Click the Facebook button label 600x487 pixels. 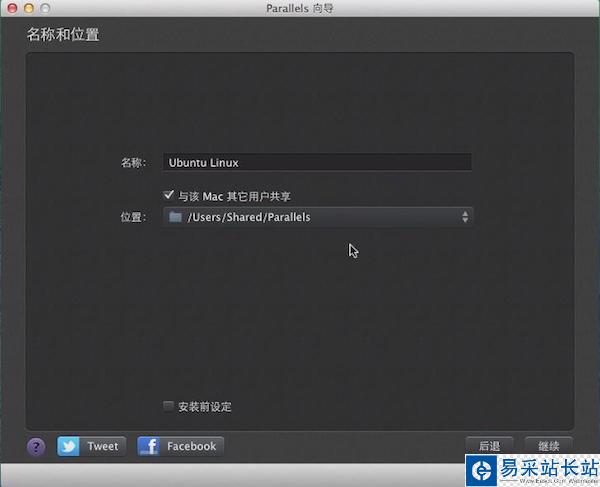pos(191,446)
